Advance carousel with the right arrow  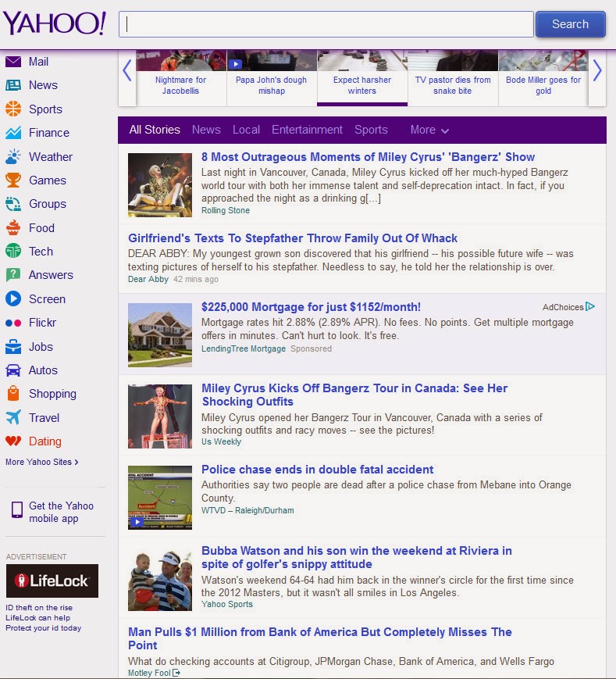click(597, 70)
